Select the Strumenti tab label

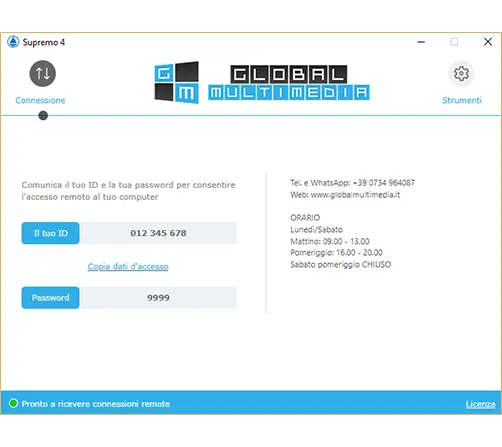click(462, 100)
